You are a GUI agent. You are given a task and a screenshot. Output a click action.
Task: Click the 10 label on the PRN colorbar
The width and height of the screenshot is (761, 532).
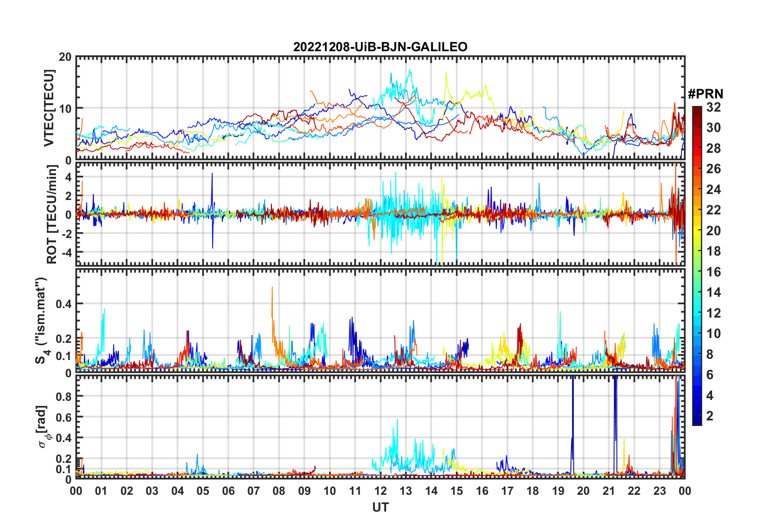pos(713,334)
